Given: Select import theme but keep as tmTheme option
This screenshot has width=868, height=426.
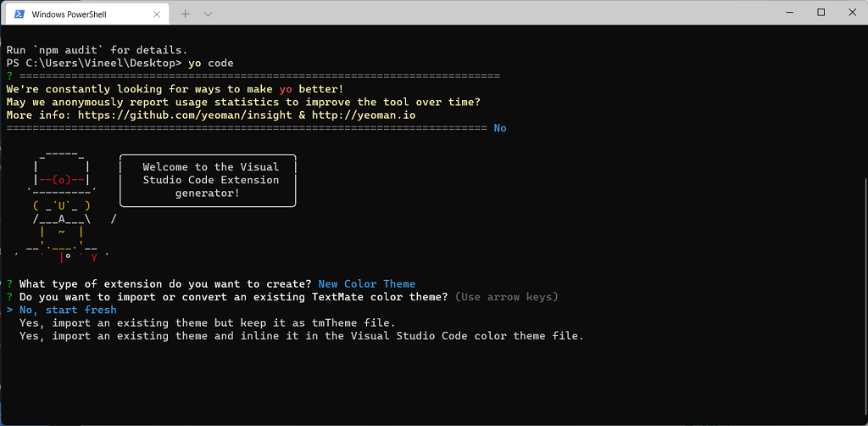Looking at the screenshot, I should point(208,323).
